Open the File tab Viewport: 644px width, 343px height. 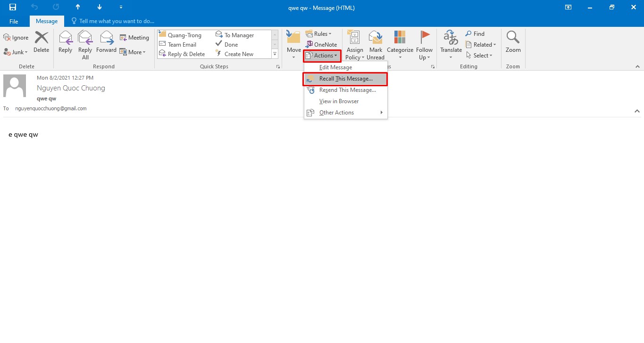pos(14,21)
